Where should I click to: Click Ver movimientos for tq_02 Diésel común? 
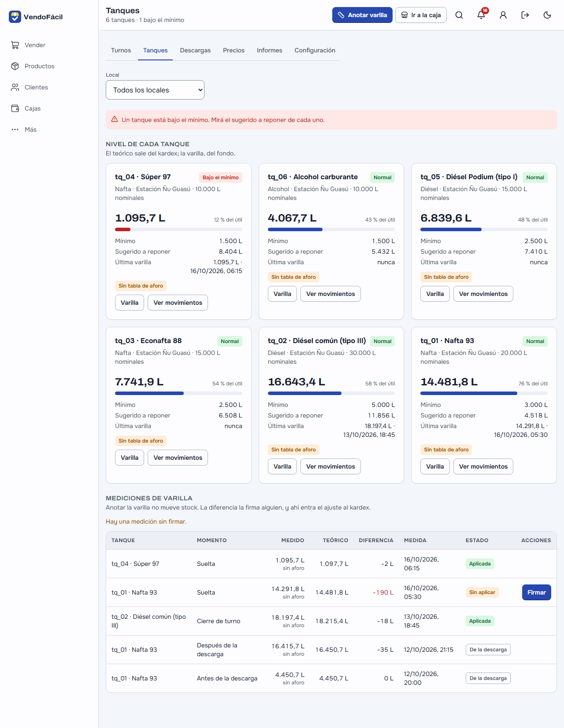click(330, 466)
